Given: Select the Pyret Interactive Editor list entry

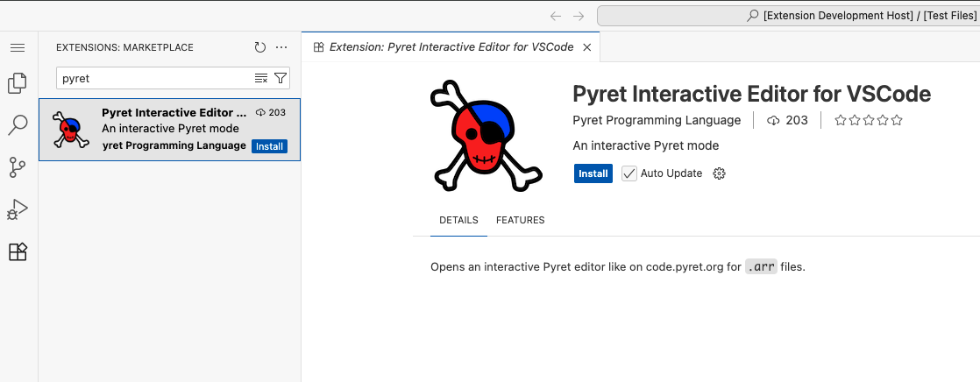Looking at the screenshot, I should [169, 130].
